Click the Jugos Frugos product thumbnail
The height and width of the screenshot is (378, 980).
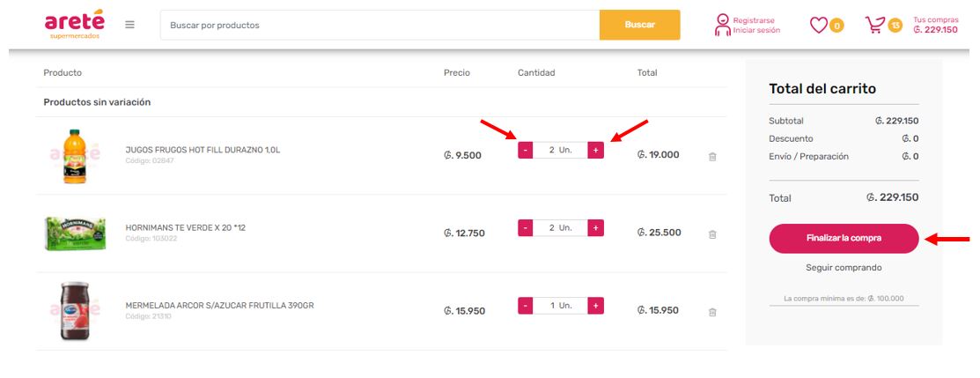click(76, 157)
